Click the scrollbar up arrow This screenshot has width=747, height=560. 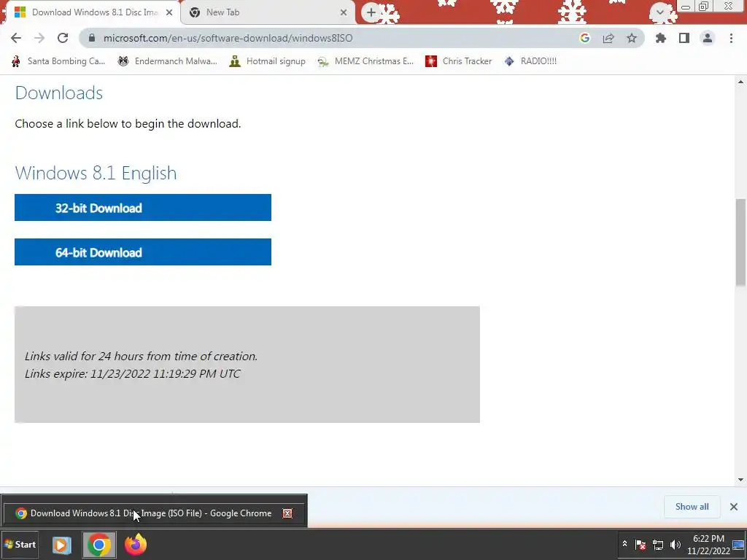[740, 82]
